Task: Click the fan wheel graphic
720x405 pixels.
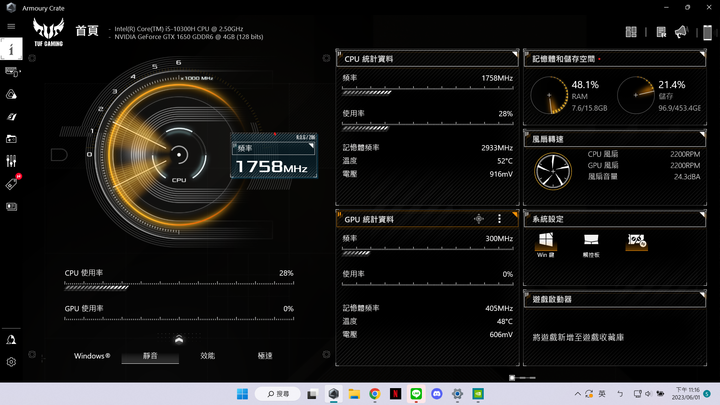Action: (553, 171)
